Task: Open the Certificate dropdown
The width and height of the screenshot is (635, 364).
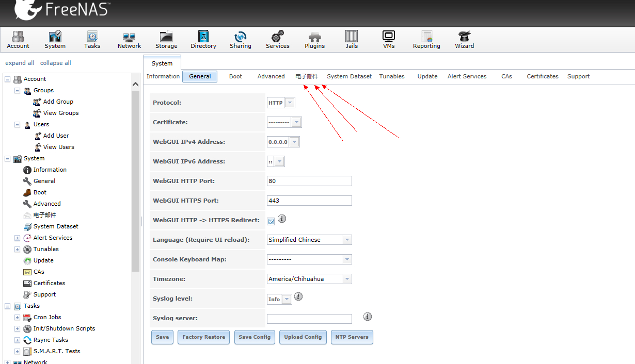Action: pos(296,122)
